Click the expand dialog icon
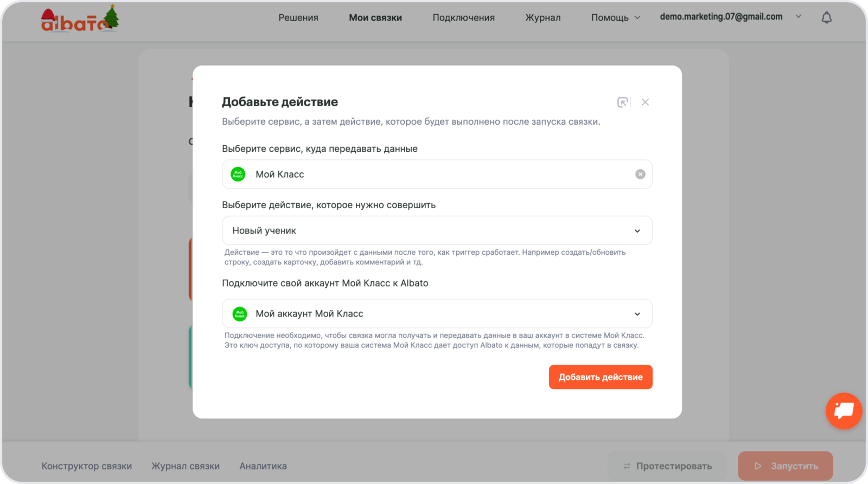 point(623,102)
